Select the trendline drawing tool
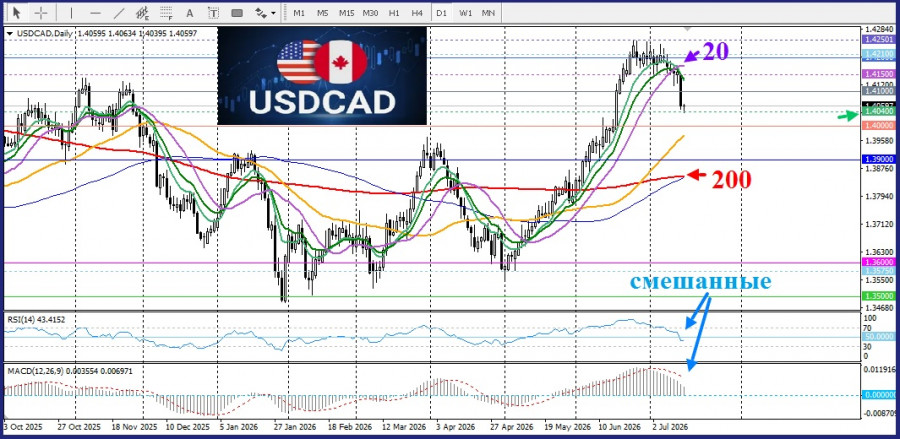Image resolution: width=900 pixels, height=439 pixels. 119,12
